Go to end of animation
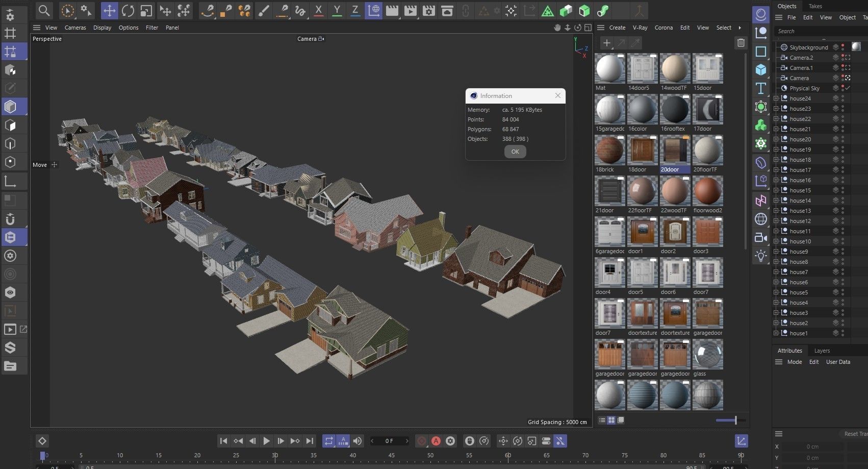This screenshot has height=469, width=868. [309, 441]
